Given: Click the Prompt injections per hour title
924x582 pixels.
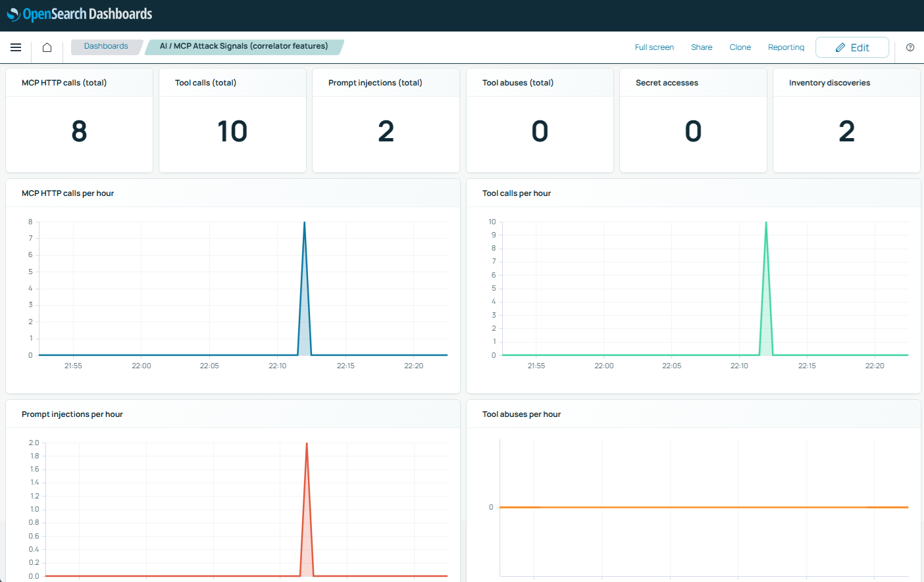Looking at the screenshot, I should pyautogui.click(x=72, y=414).
